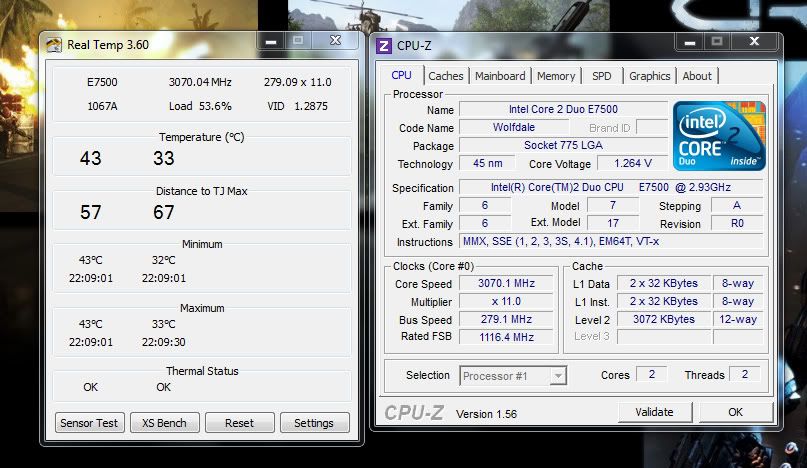Click the Package value 'Socket 775 LGA'
This screenshot has width=807, height=468.
tap(563, 145)
